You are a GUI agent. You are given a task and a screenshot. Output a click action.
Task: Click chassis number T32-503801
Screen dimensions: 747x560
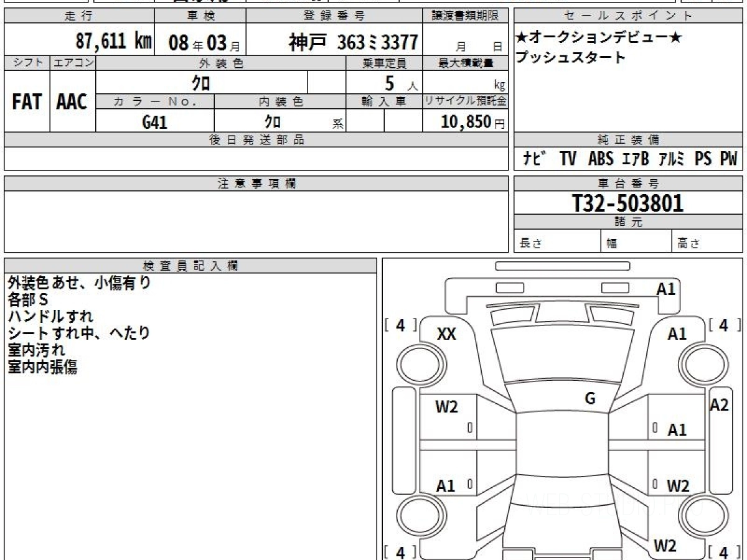[628, 203]
